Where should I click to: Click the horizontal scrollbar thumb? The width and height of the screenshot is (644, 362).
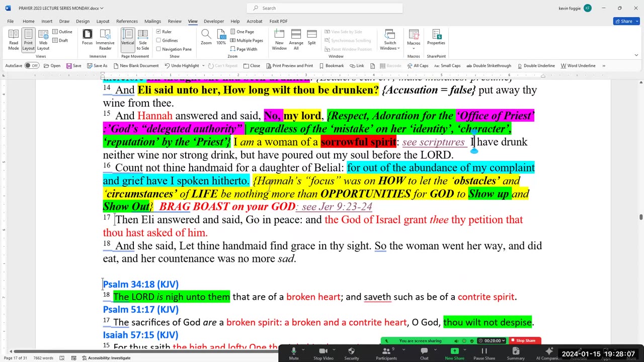[146, 351]
